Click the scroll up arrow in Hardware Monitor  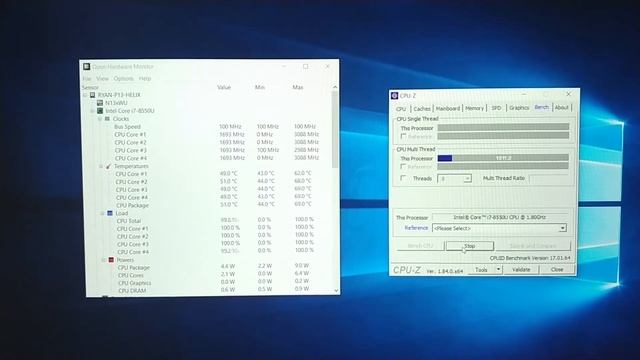point(335,87)
